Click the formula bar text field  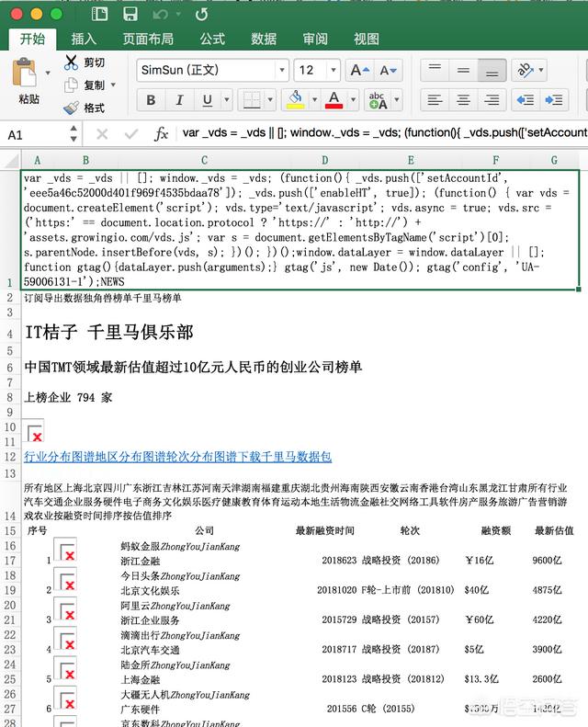coord(384,133)
